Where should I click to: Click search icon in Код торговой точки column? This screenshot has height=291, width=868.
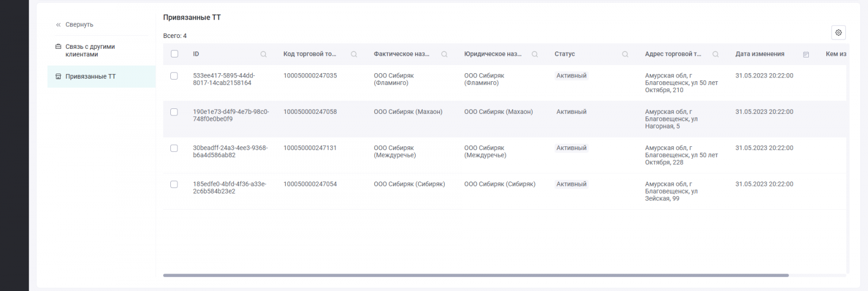[x=354, y=54]
